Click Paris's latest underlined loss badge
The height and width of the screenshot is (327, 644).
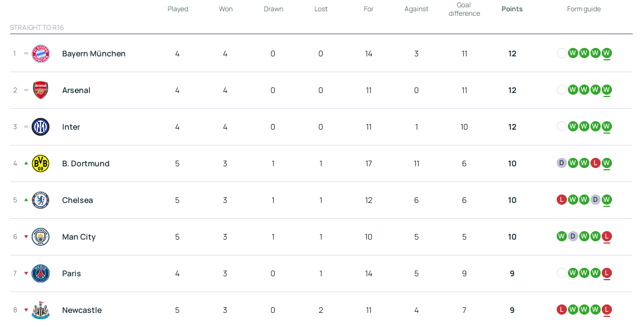[x=606, y=273]
